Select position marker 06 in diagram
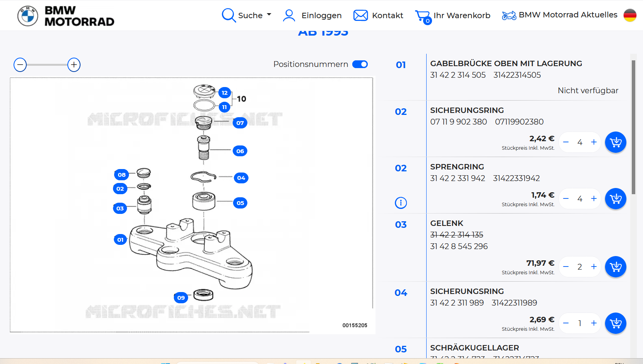This screenshot has height=364, width=643. point(240,151)
